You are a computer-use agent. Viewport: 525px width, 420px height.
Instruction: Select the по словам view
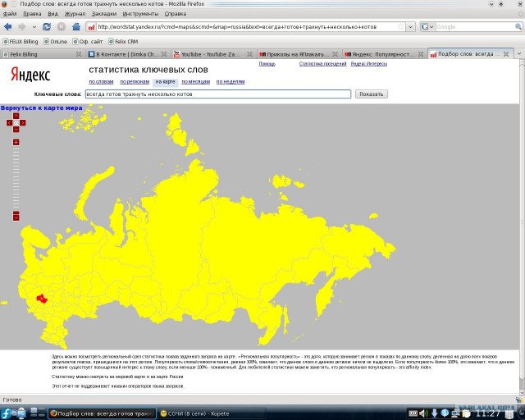(101, 82)
